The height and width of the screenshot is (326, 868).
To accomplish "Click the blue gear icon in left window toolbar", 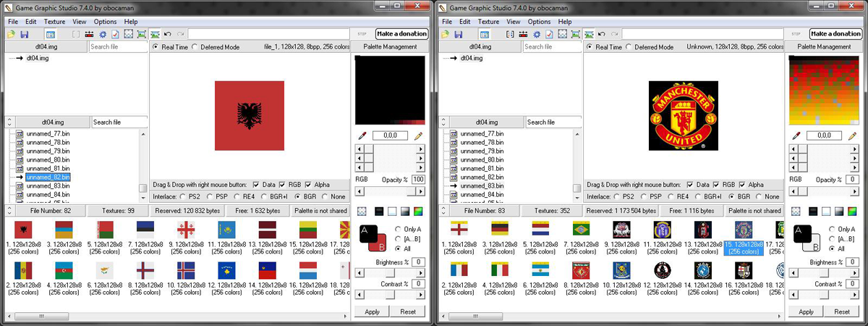I will pyautogui.click(x=102, y=34).
